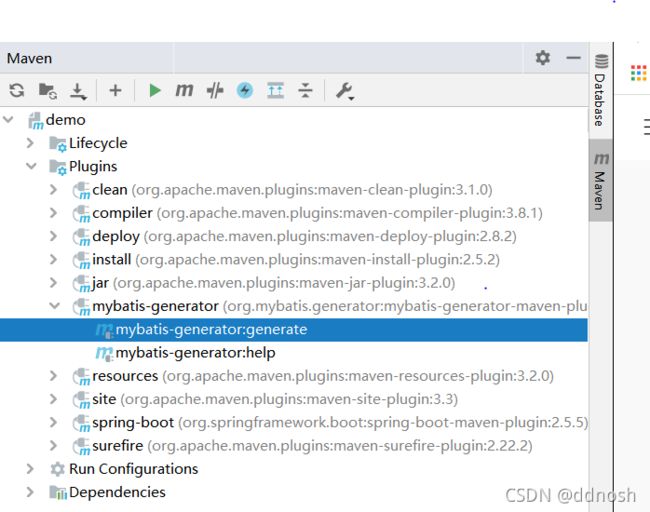Select Dependencies label
Screen dimensions: 650x512
point(117,492)
